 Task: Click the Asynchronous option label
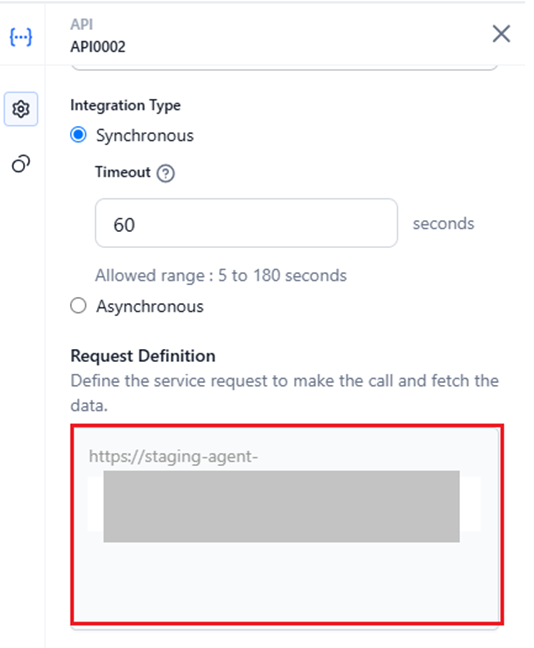point(150,307)
